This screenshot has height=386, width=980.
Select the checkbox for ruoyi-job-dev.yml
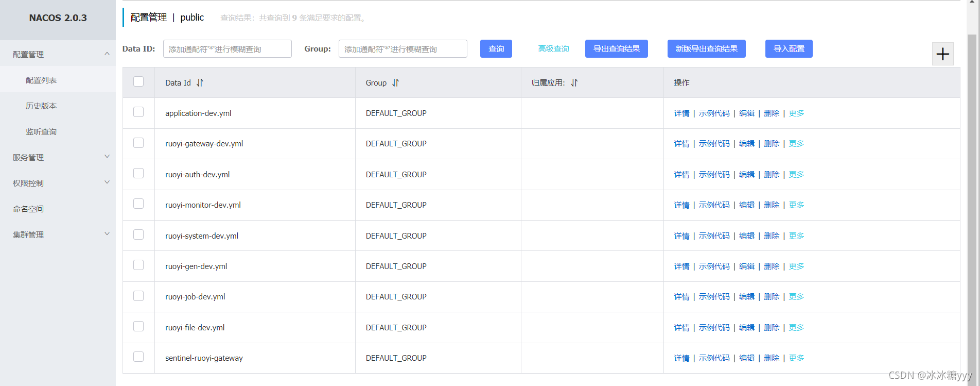[138, 296]
